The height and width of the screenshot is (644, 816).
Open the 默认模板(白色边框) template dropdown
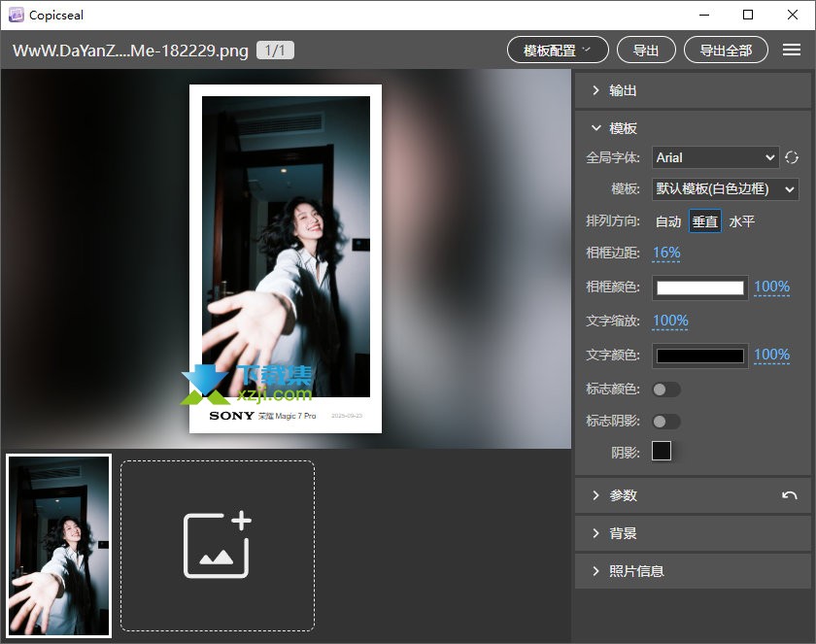coord(725,189)
